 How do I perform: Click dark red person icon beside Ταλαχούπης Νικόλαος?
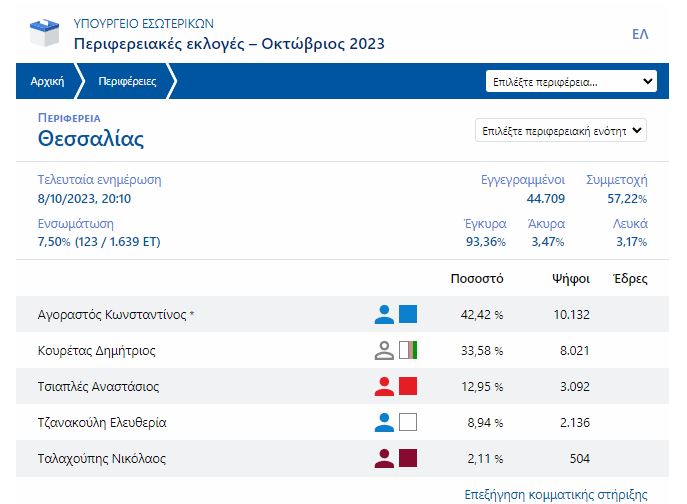(384, 459)
